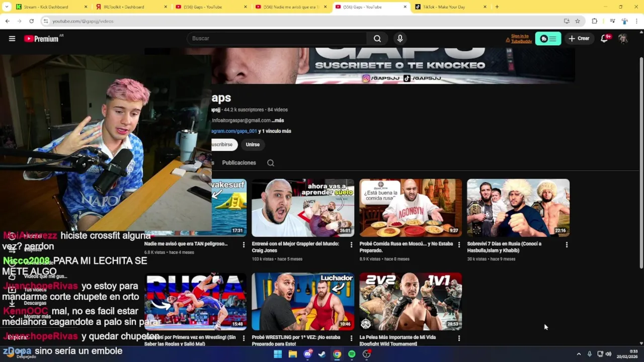Open Discord from taskbar

click(x=307, y=354)
